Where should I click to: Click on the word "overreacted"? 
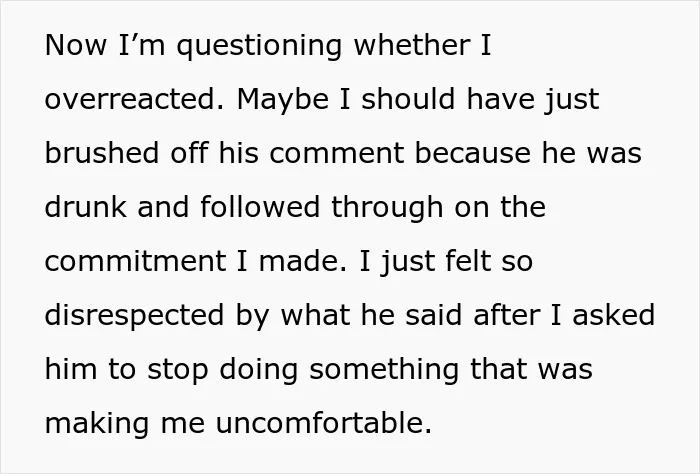(x=130, y=100)
